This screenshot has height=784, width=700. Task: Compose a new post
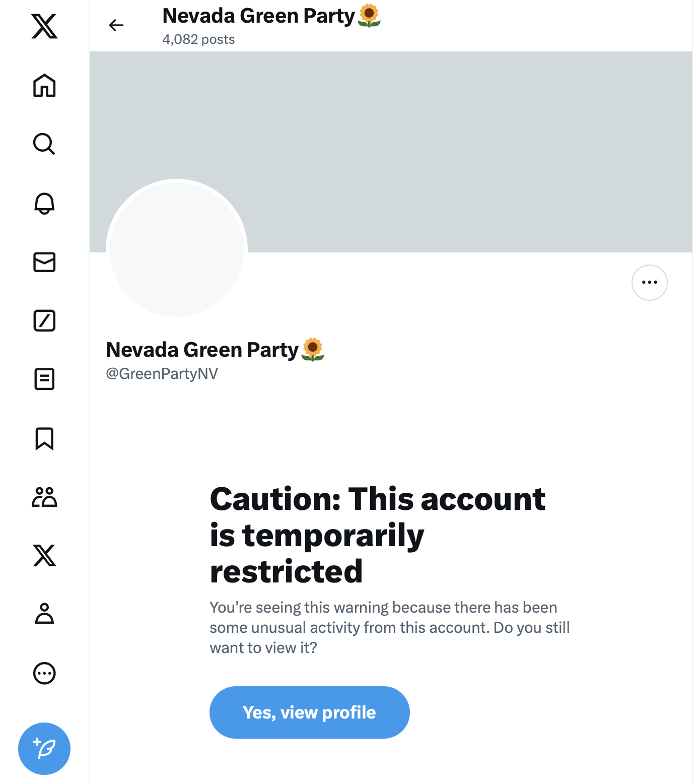click(44, 749)
